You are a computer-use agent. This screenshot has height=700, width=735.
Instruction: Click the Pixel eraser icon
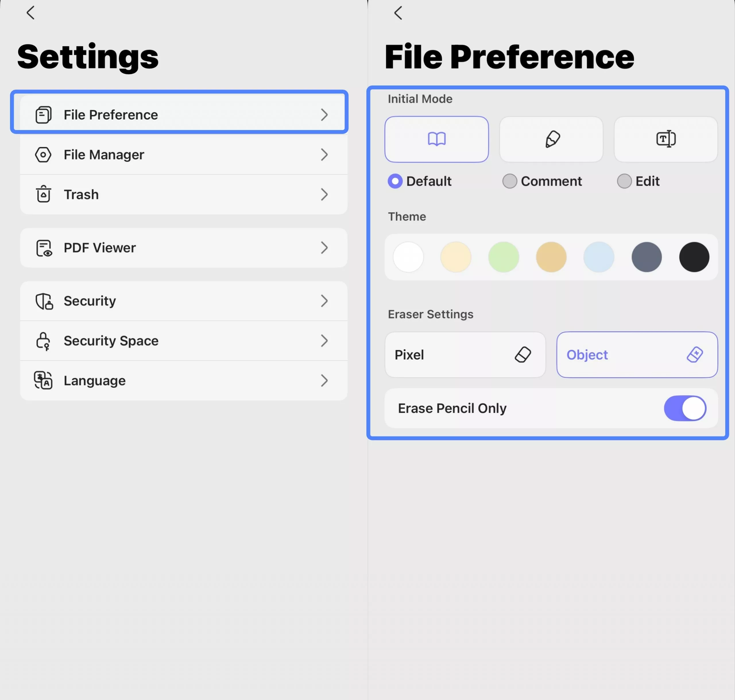[x=523, y=355]
